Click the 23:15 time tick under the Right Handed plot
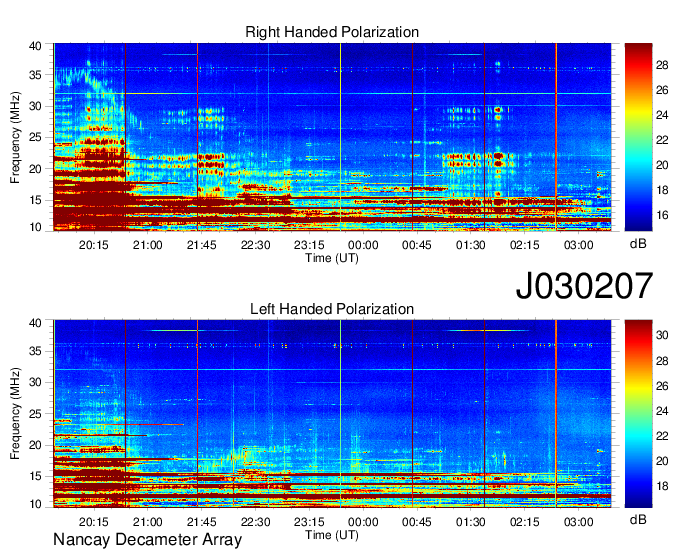The width and height of the screenshot is (680, 552). (x=309, y=245)
